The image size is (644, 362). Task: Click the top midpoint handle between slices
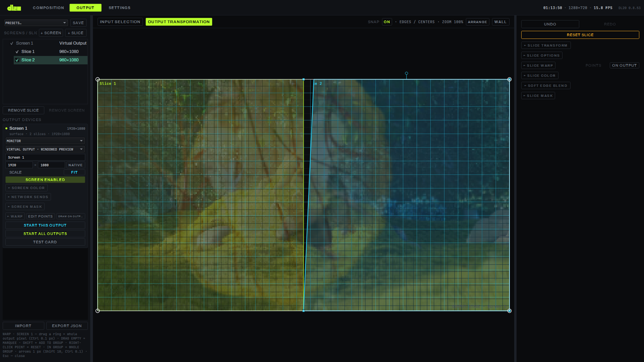point(304,79)
